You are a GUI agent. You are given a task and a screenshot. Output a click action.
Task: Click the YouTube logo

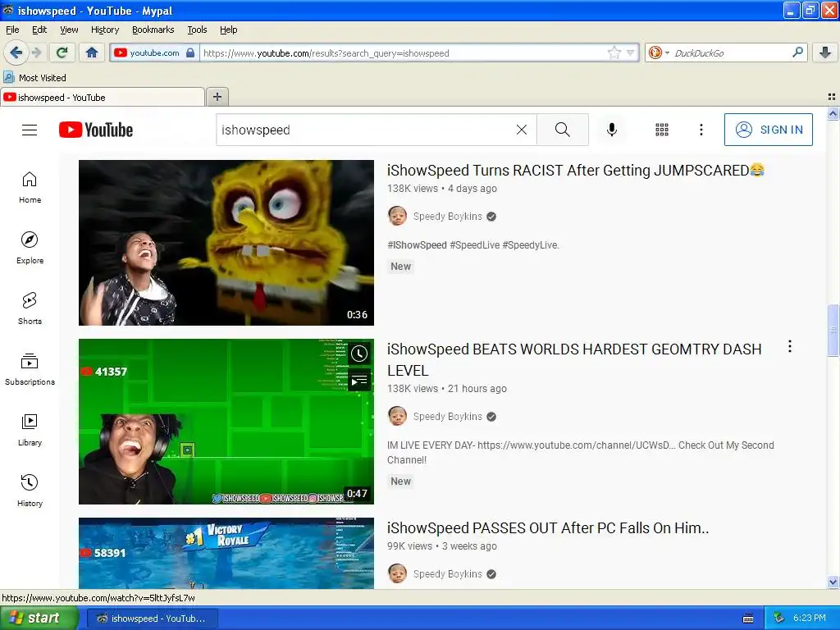96,130
